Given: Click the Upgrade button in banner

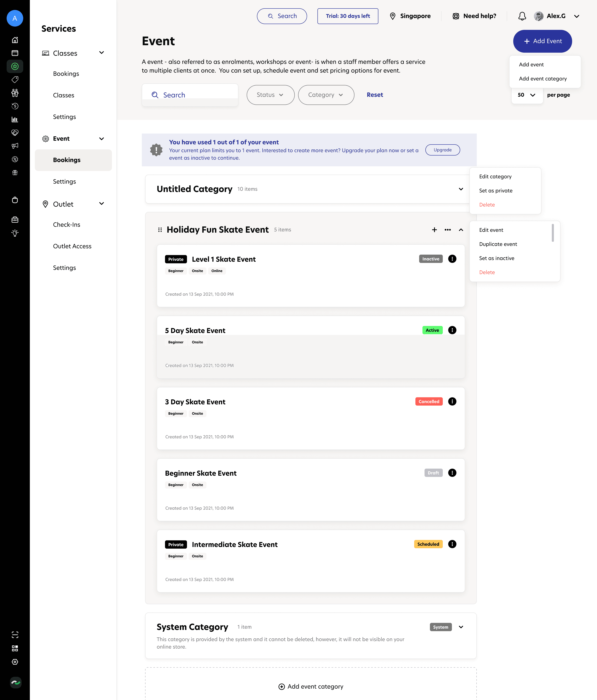Looking at the screenshot, I should pos(442,150).
